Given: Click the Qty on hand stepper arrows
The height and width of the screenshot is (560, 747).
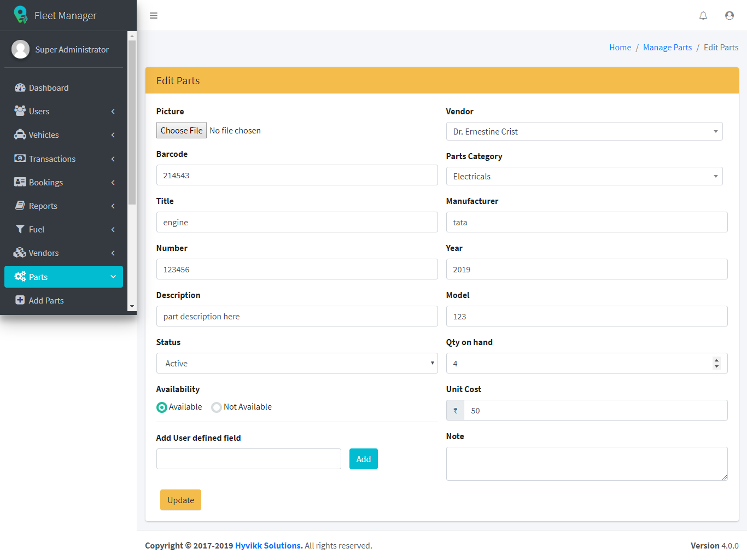Looking at the screenshot, I should coord(716,363).
